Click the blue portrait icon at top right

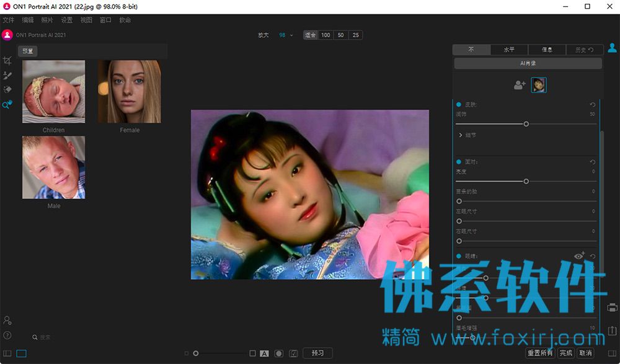[612, 48]
